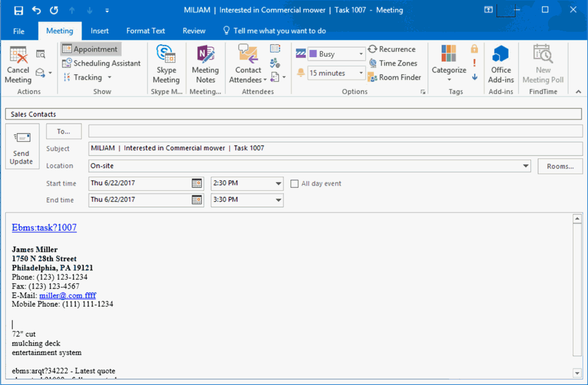The height and width of the screenshot is (385, 588).
Task: Enable the All day event checkbox
Action: coord(295,184)
